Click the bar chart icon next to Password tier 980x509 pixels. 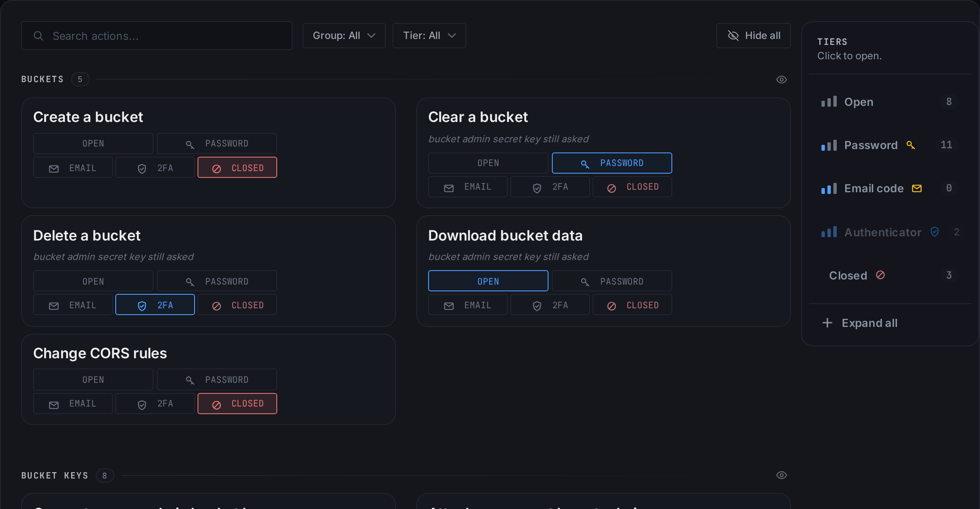click(829, 145)
